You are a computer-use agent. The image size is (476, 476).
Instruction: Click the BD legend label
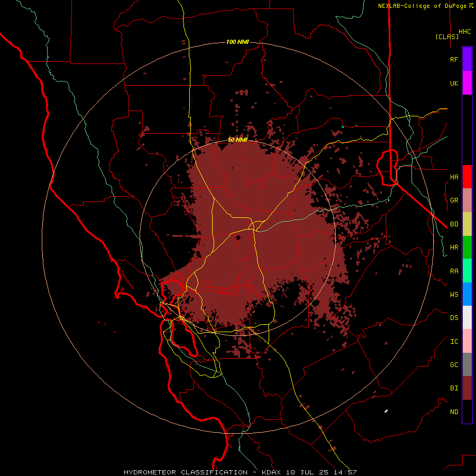point(454,224)
